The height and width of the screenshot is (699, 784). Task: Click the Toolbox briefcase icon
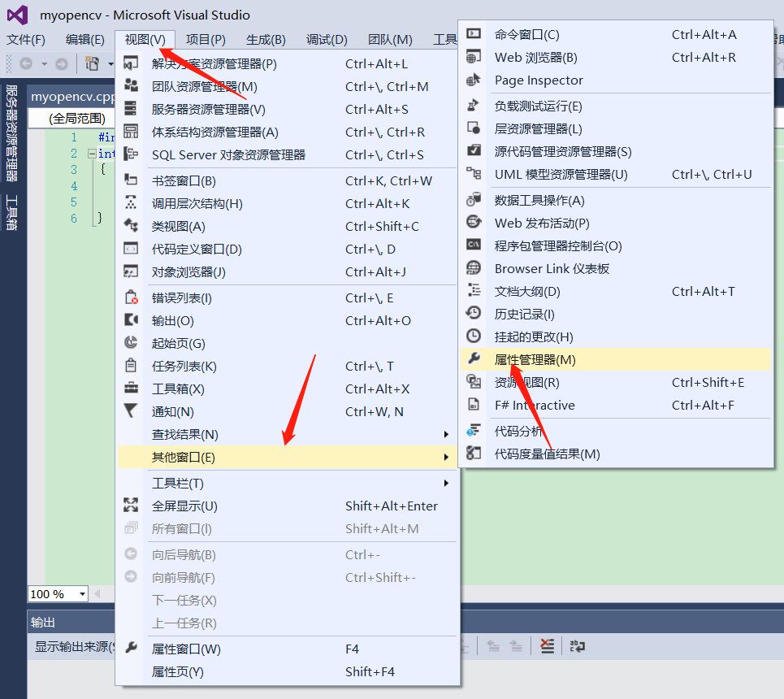click(131, 388)
